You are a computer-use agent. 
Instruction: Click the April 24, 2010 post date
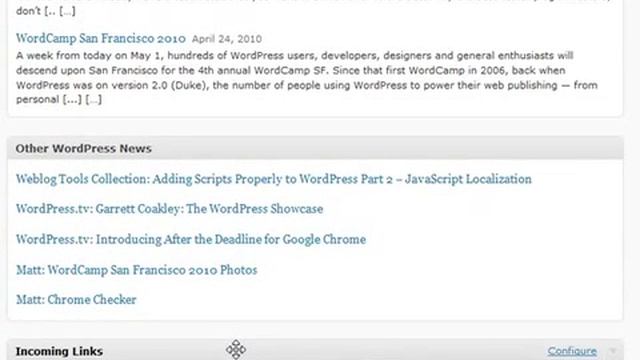coord(227,39)
